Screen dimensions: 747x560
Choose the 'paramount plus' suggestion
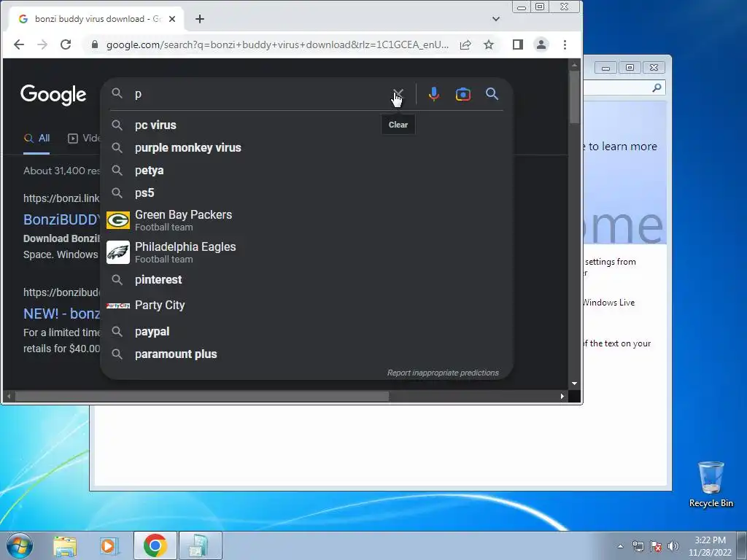(x=307, y=354)
